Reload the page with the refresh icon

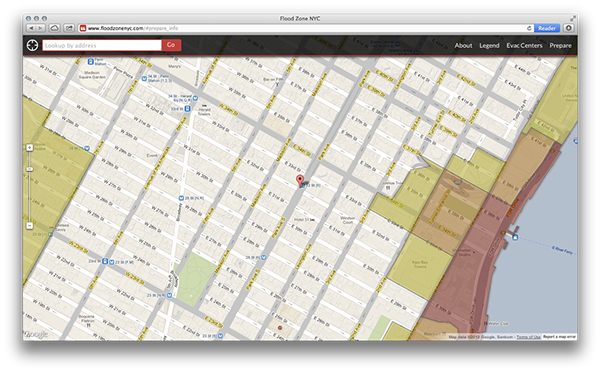pyautogui.click(x=529, y=28)
